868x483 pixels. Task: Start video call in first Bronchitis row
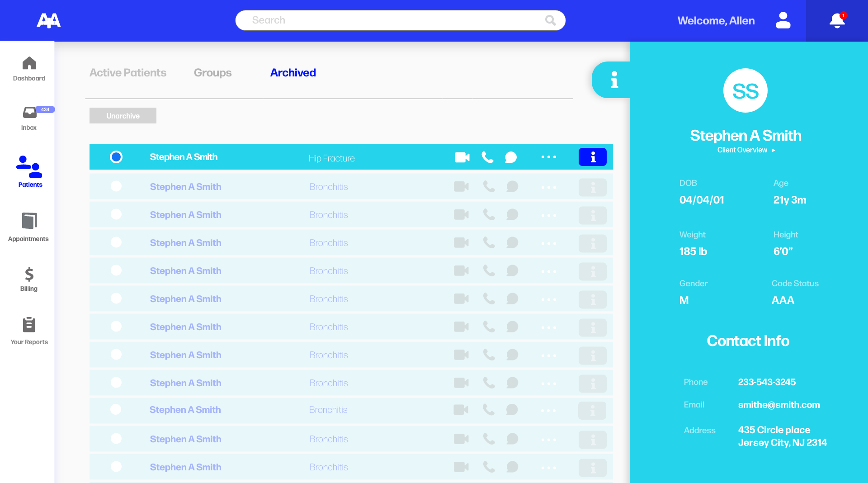[x=461, y=186]
